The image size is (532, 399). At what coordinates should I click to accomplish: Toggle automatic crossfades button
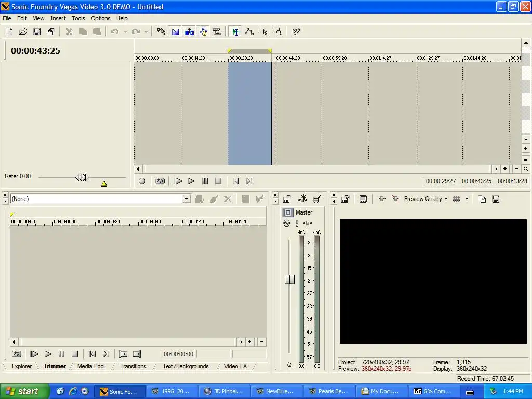pos(176,32)
